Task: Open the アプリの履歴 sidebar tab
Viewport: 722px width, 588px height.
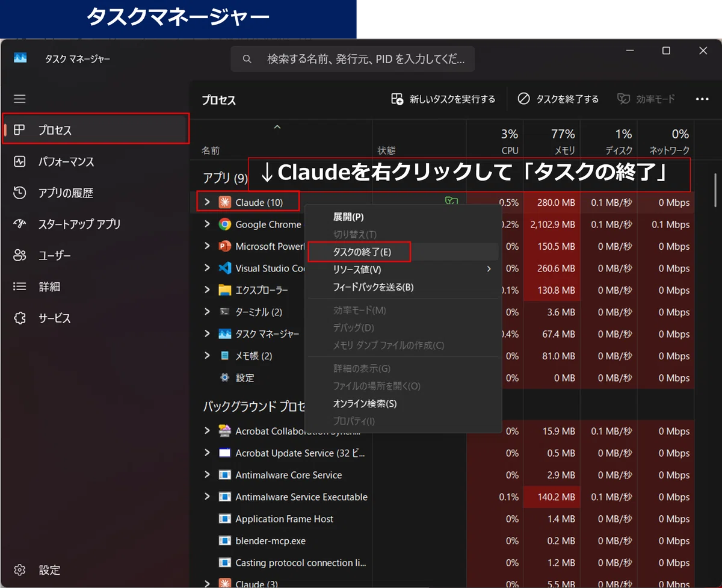Action: (x=96, y=193)
